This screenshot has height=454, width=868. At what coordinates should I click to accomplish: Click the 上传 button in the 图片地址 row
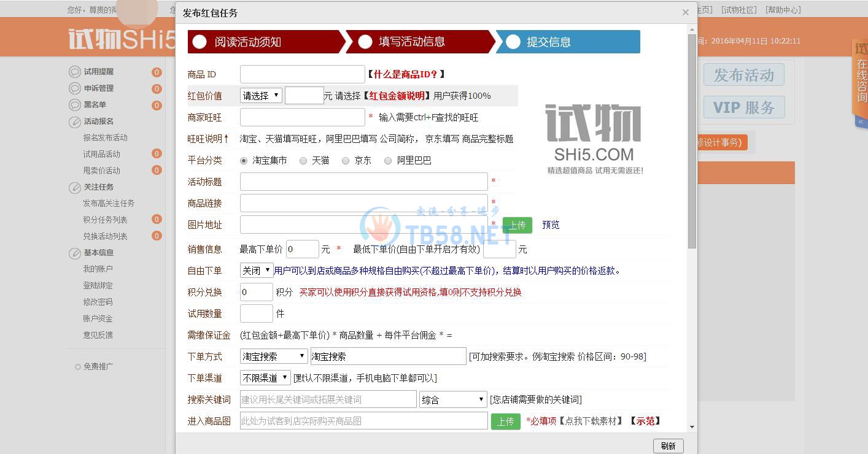coord(517,225)
